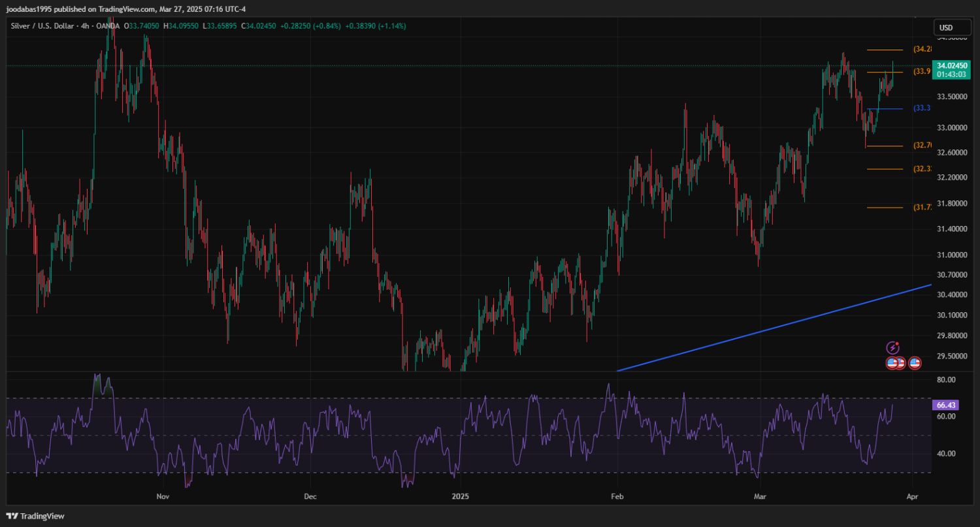Click the 31.80000 price axis label
Viewport: 980px width, 527px height.
pos(952,204)
